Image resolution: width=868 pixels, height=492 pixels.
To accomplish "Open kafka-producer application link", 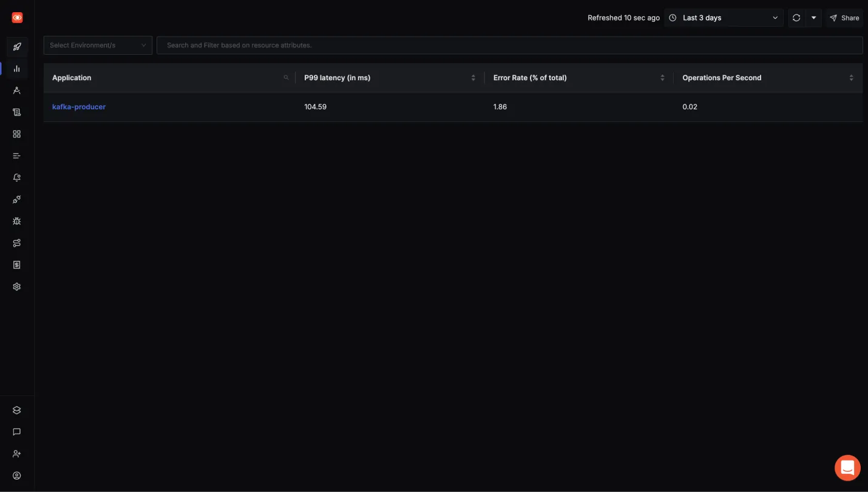I will pyautogui.click(x=79, y=107).
